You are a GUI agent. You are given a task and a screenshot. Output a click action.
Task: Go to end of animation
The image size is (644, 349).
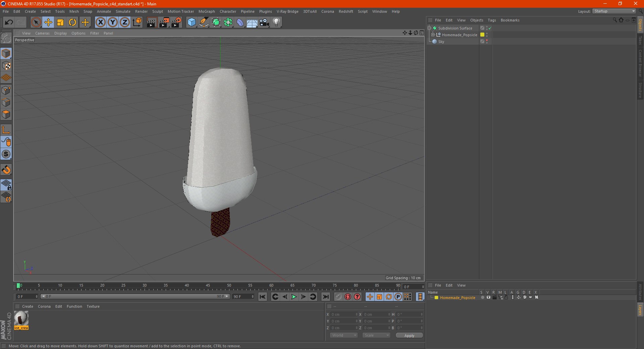point(325,297)
